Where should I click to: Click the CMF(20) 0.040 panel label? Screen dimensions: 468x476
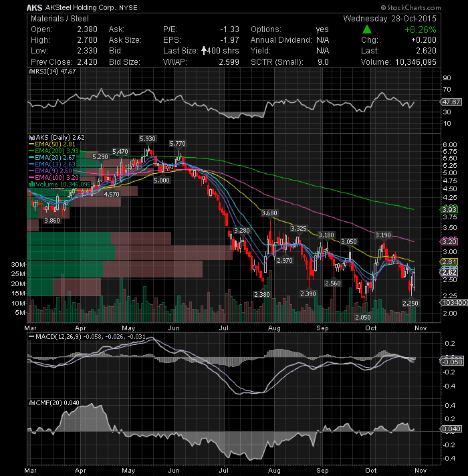click(54, 403)
